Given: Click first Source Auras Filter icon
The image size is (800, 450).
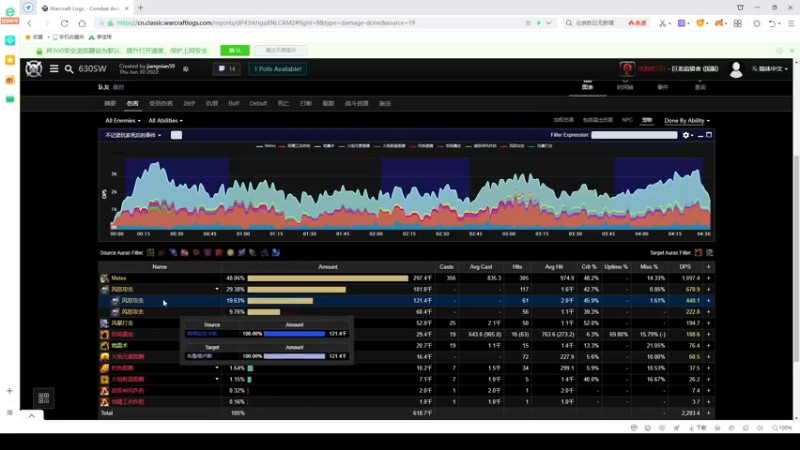Looking at the screenshot, I should coord(151,253).
